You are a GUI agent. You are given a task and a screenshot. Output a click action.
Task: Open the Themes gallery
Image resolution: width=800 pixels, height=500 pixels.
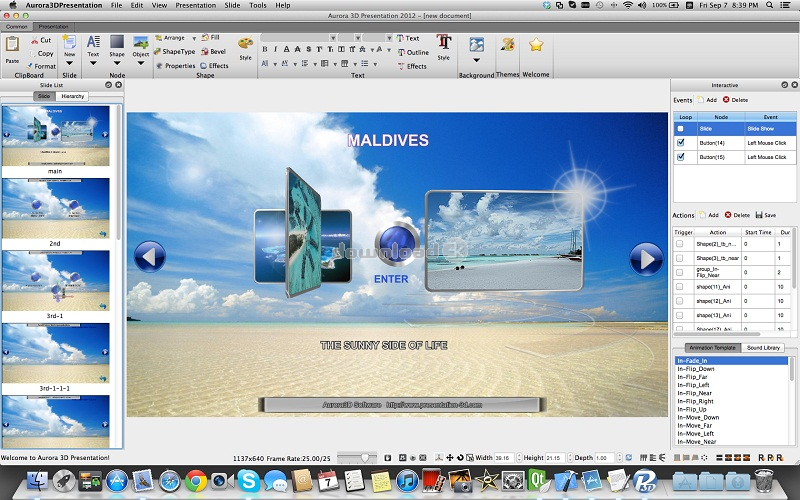tap(508, 45)
